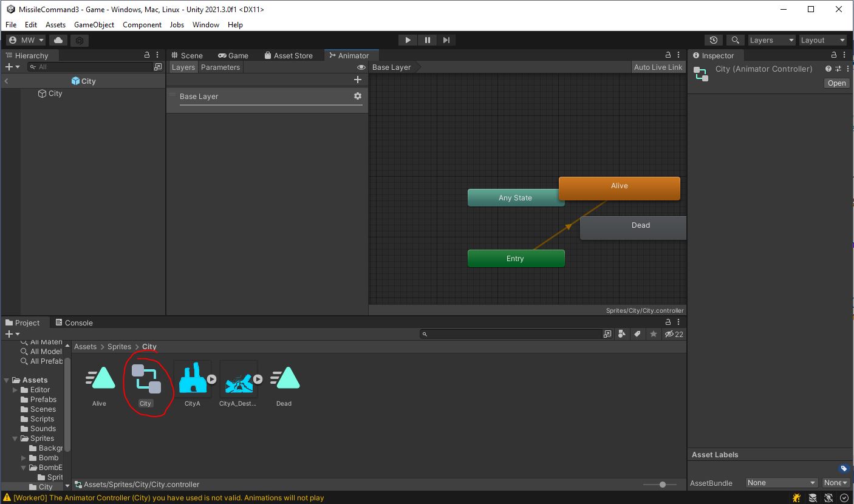Click the Pause button in the toolbar
854x504 pixels.
pyautogui.click(x=427, y=40)
